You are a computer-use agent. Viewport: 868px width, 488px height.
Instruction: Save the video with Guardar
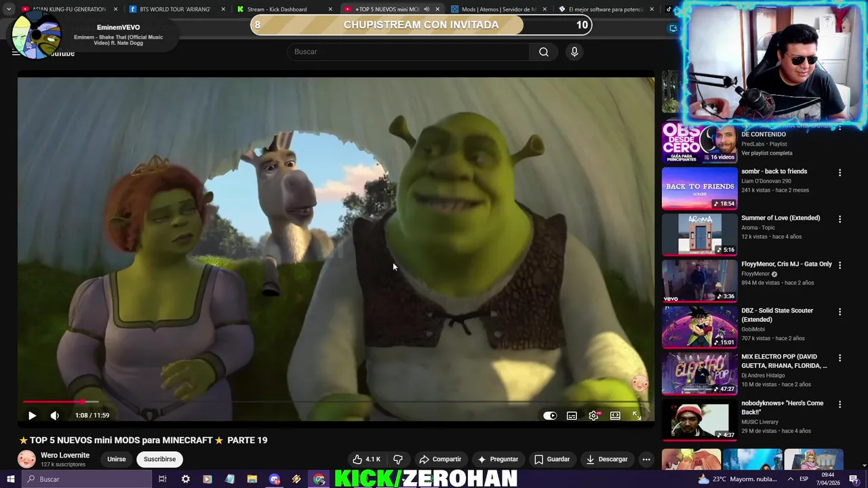(551, 459)
